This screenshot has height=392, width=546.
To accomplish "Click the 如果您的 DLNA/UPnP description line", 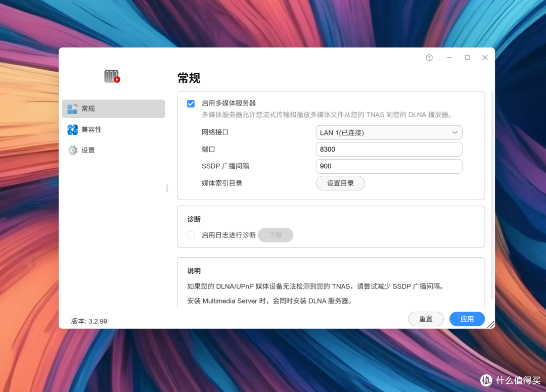I will [316, 286].
